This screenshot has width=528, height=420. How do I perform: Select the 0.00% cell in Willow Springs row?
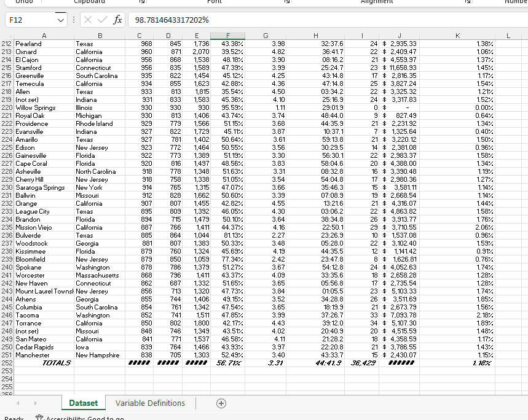point(457,107)
